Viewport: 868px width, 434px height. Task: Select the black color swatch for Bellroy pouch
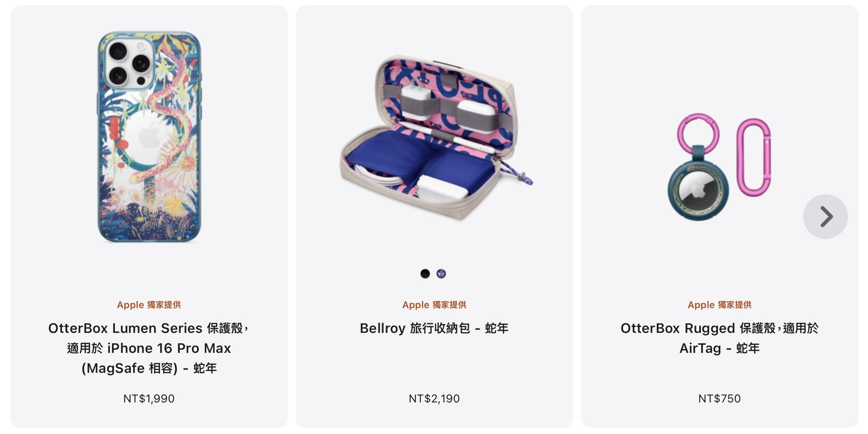tap(425, 274)
